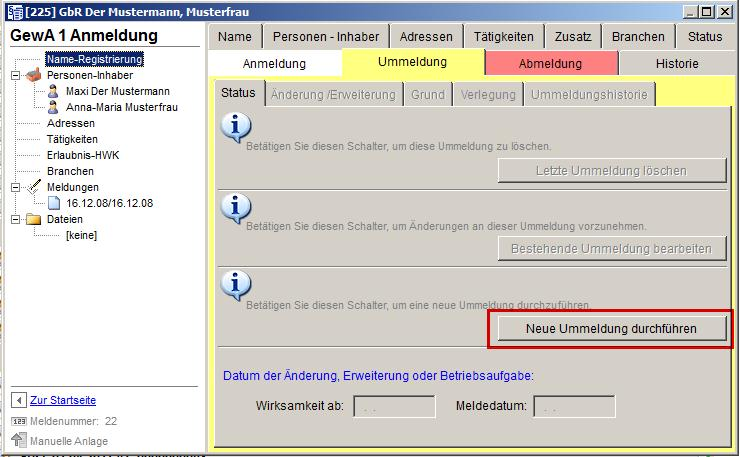Click the document icon beside 16.12.08/16.12.08

coord(54,203)
